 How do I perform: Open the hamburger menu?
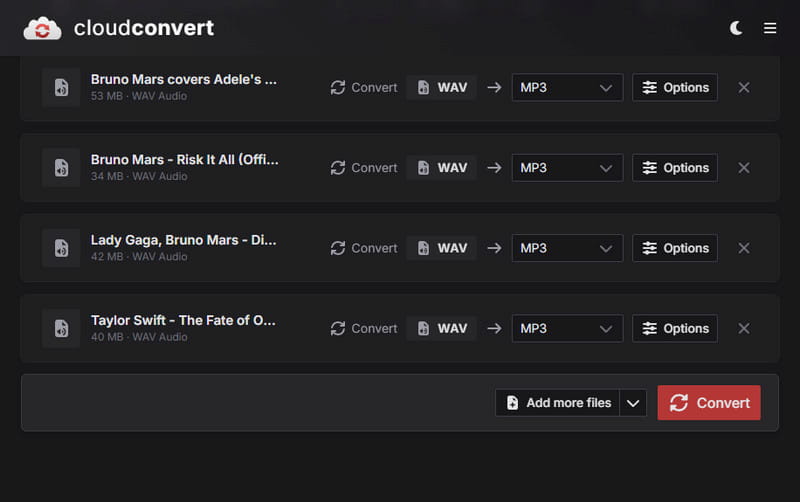pos(770,28)
